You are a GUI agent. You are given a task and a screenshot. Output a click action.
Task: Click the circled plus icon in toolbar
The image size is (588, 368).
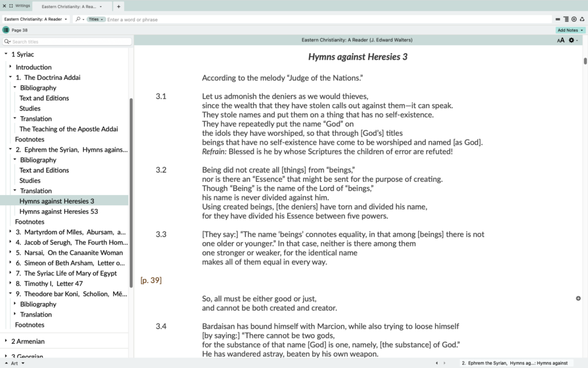click(574, 19)
